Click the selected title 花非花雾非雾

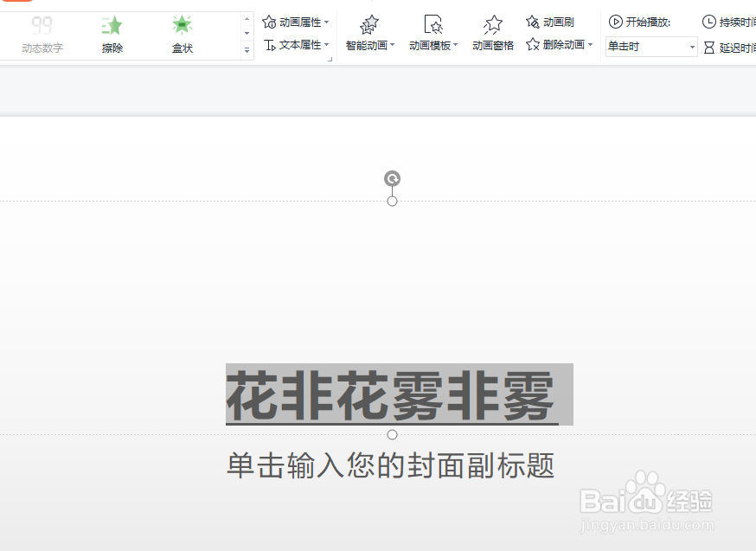click(390, 395)
